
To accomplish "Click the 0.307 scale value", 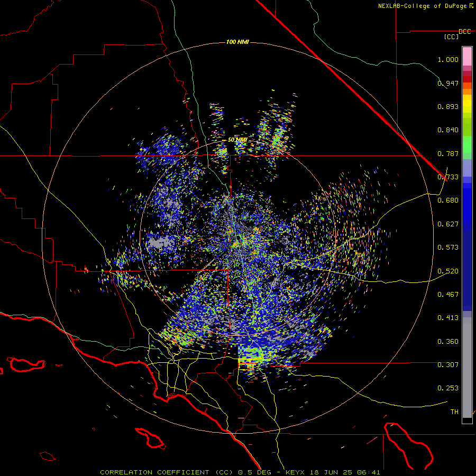I will [x=448, y=365].
